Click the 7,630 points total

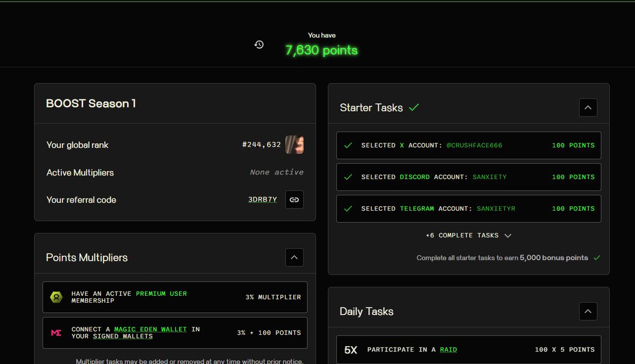(x=322, y=51)
